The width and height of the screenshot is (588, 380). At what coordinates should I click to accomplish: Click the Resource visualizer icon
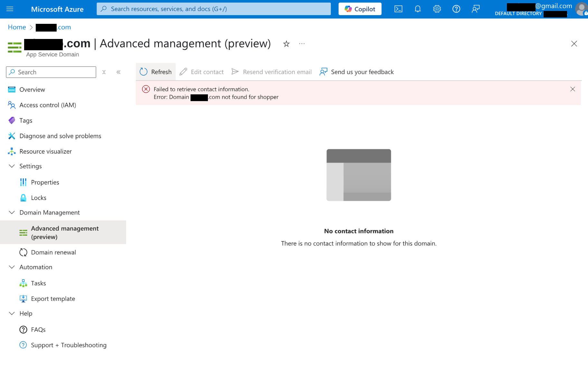tap(12, 151)
